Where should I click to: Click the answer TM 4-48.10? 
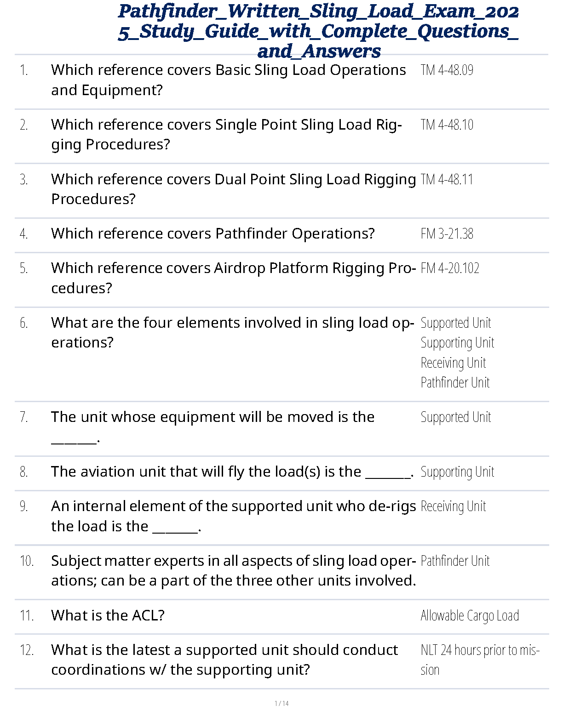[447, 125]
